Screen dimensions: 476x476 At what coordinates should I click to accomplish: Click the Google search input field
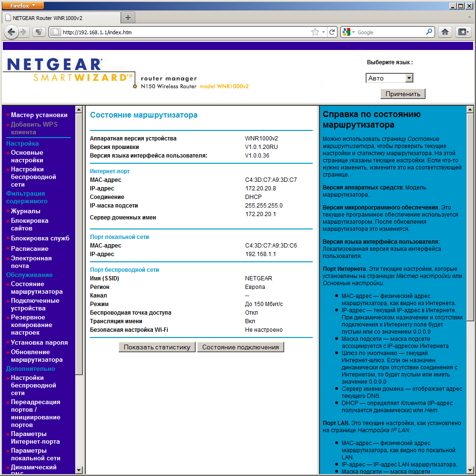[390, 32]
